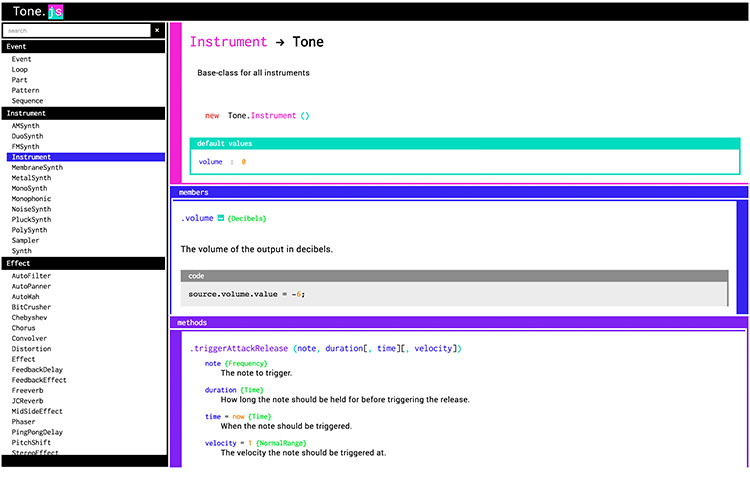750x480 pixels.
Task: Go to Phaser effect page
Action: [23, 422]
